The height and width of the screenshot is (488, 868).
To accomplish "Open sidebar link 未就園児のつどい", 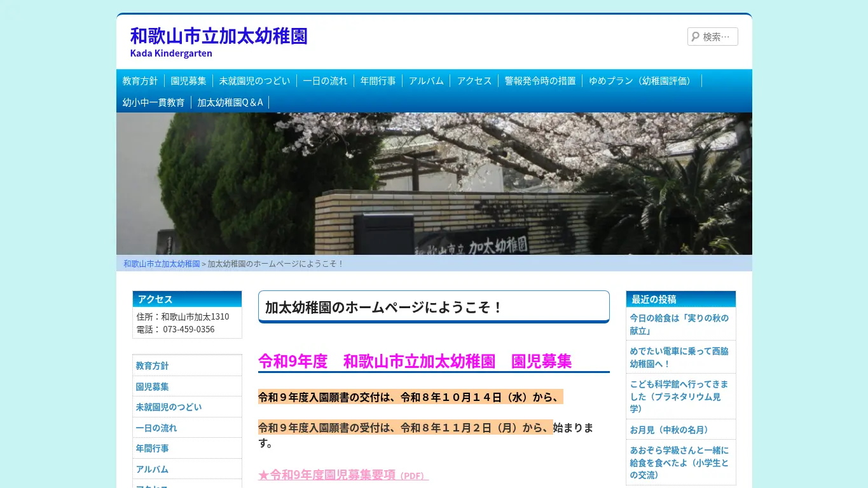I will click(x=169, y=407).
